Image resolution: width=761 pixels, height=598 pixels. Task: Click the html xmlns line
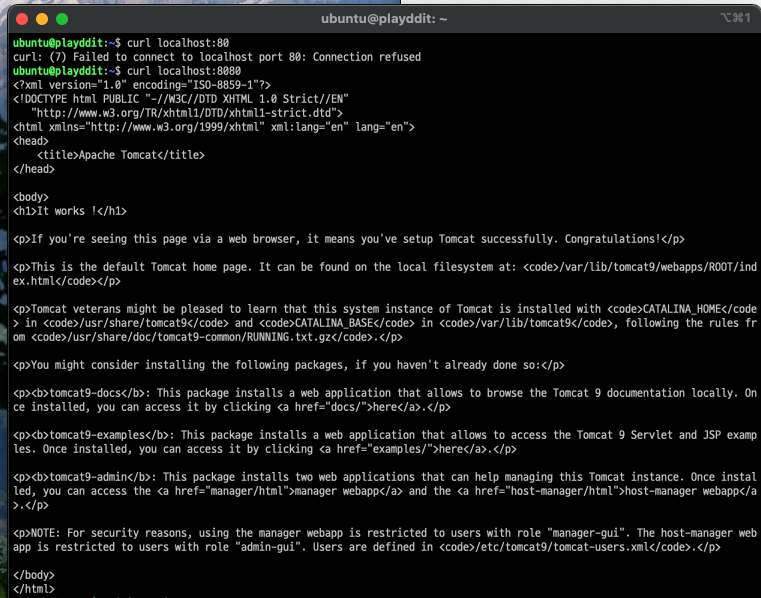(x=214, y=127)
